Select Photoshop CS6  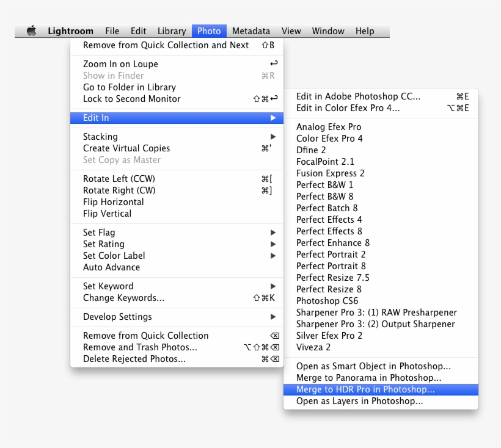pyautogui.click(x=381, y=301)
